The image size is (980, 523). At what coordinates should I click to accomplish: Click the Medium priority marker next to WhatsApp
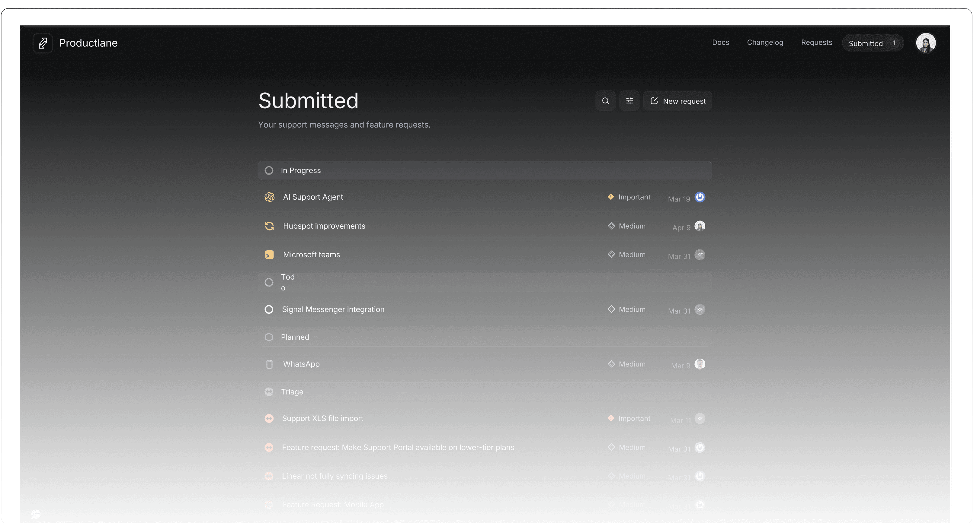[x=612, y=364]
